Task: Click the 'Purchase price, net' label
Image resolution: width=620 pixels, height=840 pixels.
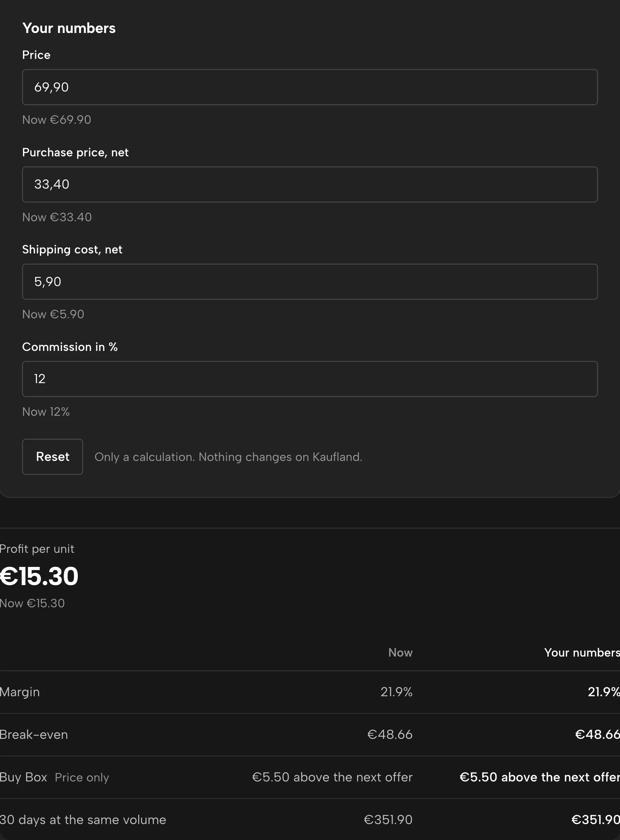Action: coord(75,152)
